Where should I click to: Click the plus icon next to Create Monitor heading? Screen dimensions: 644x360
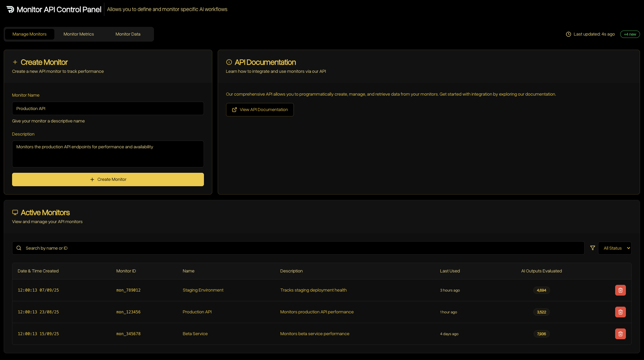point(15,62)
